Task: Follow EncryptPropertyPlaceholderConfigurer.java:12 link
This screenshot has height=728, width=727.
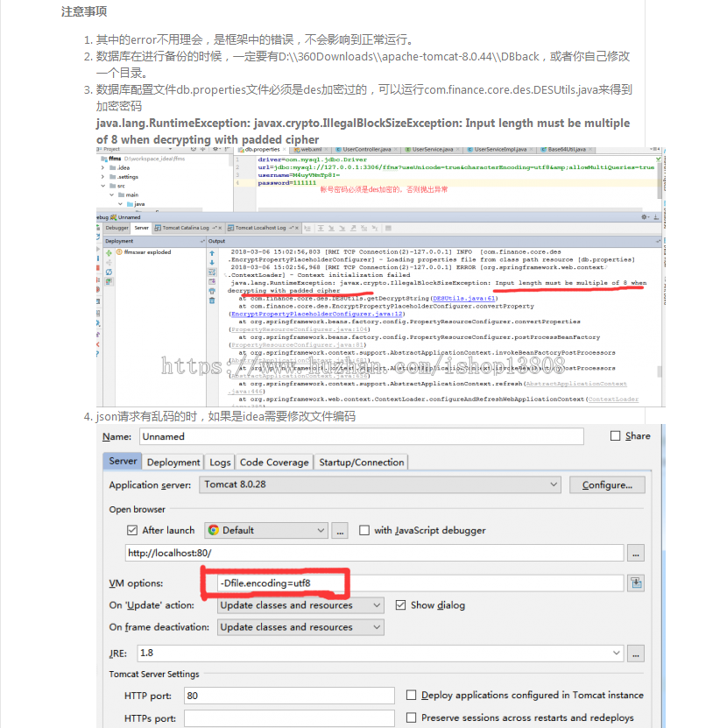Action: (316, 315)
